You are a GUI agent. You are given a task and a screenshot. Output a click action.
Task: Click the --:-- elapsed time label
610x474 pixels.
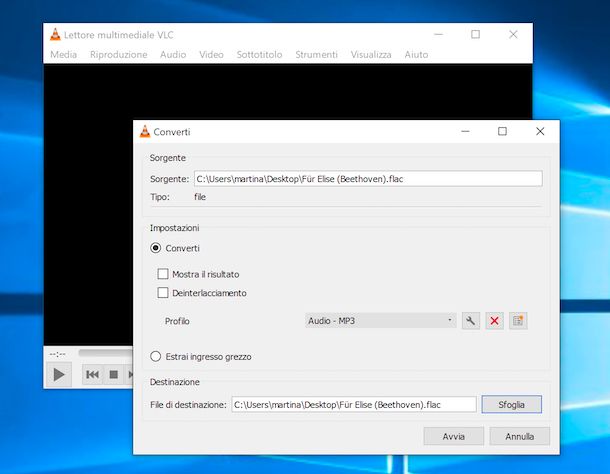point(58,354)
